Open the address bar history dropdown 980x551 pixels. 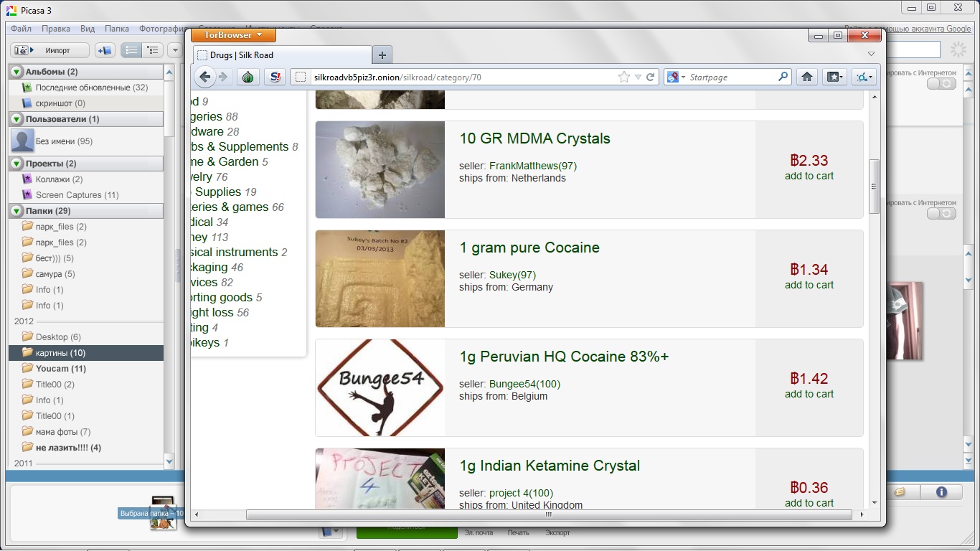[x=638, y=77]
